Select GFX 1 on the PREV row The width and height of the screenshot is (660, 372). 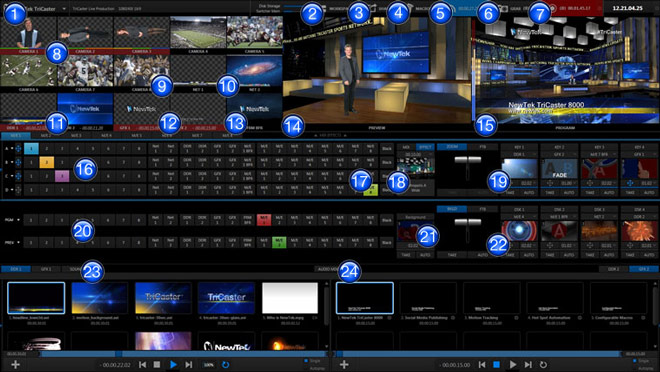(x=217, y=242)
